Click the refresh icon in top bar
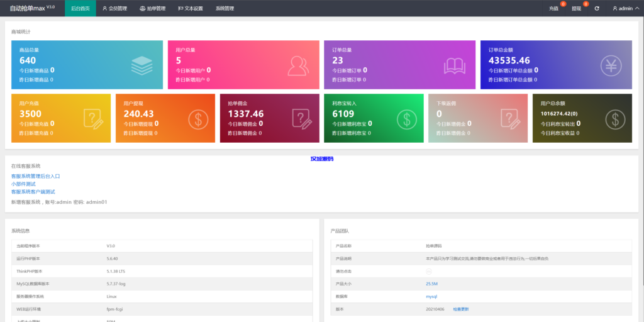Screen dimensions: 644x322 (x=597, y=8)
